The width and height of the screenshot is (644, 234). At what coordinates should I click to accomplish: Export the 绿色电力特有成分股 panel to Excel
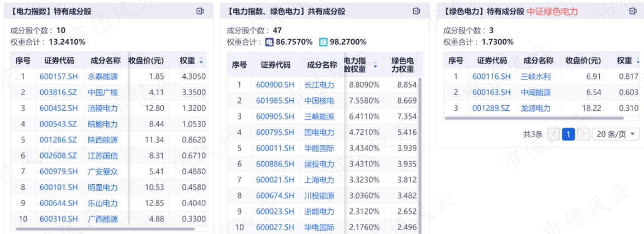[633, 11]
